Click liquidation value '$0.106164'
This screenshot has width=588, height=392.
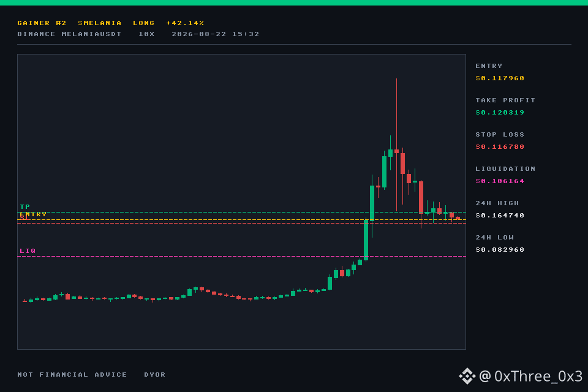500,181
